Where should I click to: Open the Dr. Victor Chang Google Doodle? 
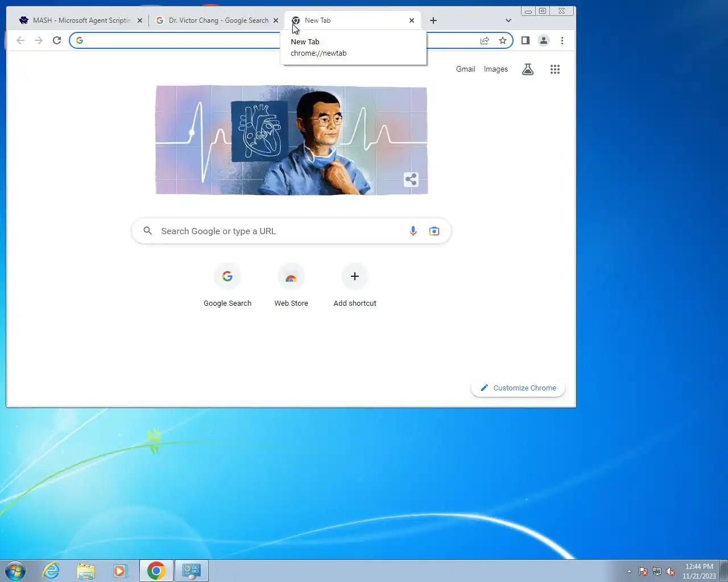(x=291, y=140)
